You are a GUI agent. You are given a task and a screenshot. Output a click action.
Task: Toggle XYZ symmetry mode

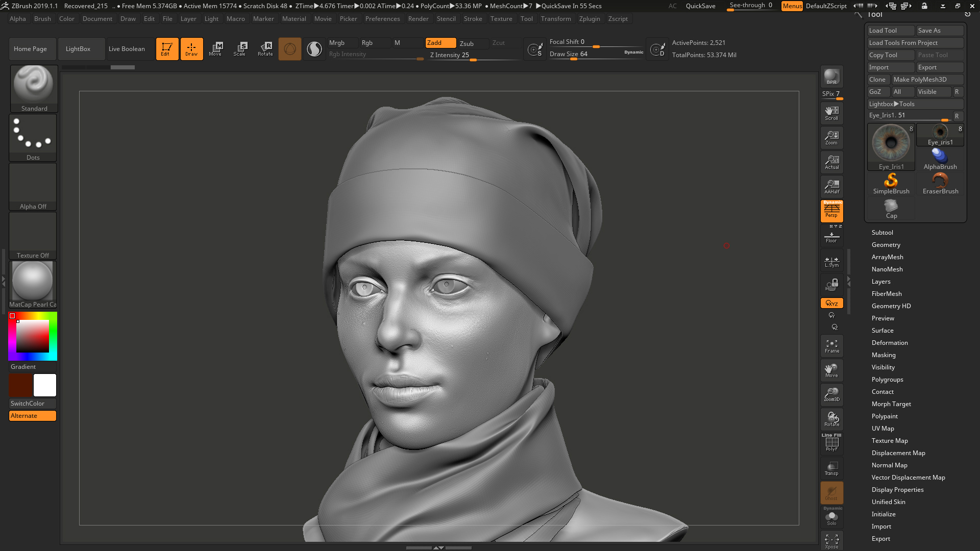coord(831,303)
